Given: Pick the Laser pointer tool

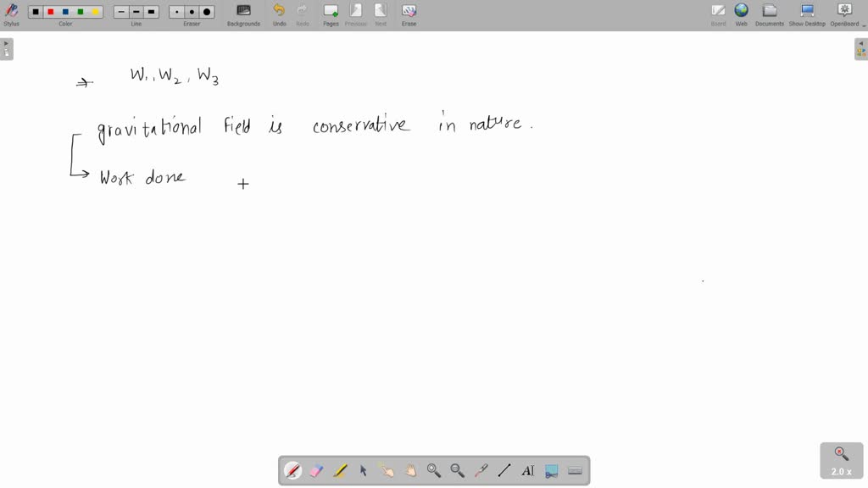Looking at the screenshot, I should (x=481, y=470).
